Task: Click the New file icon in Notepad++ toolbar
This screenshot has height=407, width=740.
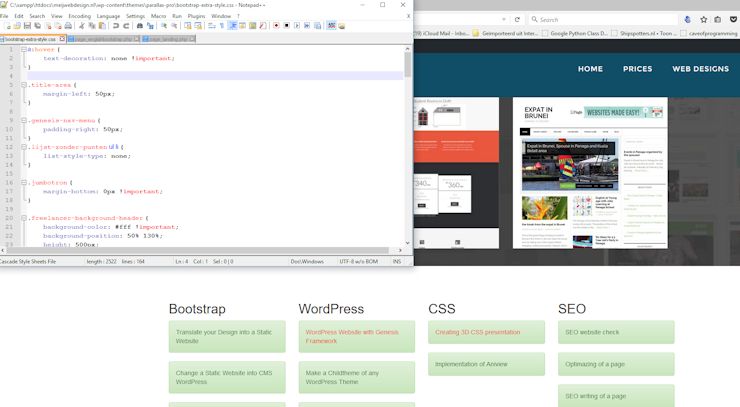Action: (x=8, y=26)
